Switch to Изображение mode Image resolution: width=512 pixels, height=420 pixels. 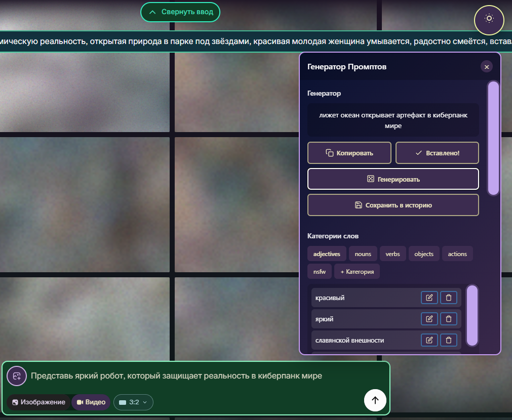click(39, 402)
